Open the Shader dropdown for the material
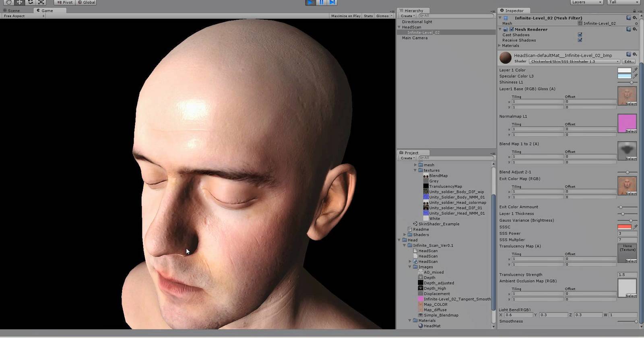 coord(574,62)
